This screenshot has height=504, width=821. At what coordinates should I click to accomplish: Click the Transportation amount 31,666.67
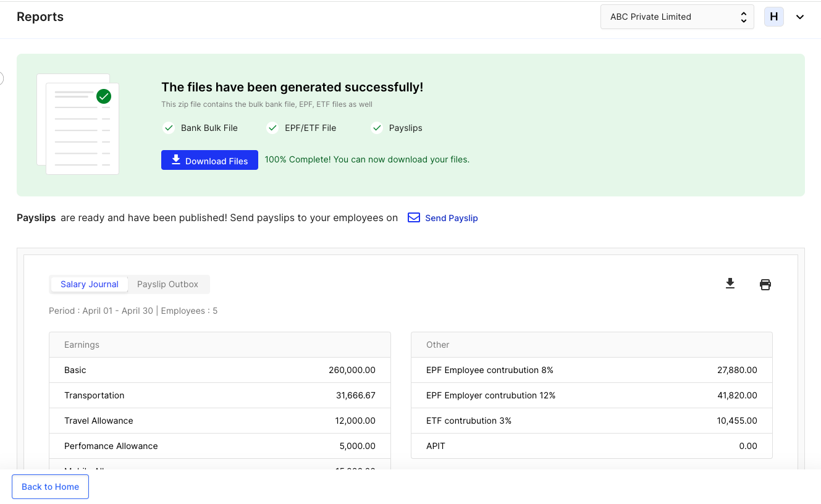pyautogui.click(x=356, y=395)
